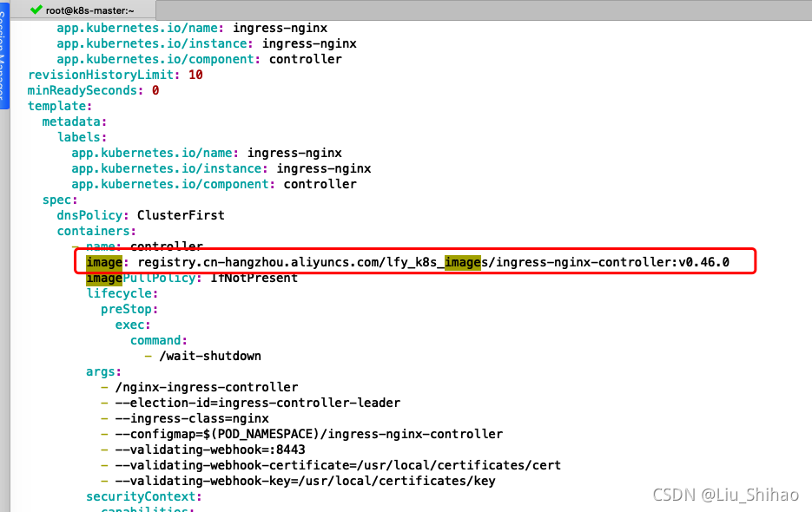Click the lifecycle: key
This screenshot has height=512, width=812.
pos(122,293)
